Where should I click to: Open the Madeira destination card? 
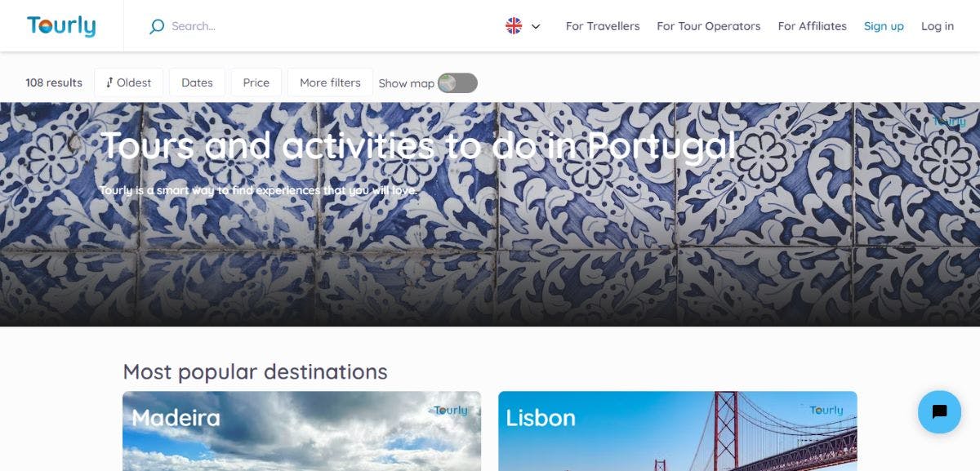tap(302, 431)
